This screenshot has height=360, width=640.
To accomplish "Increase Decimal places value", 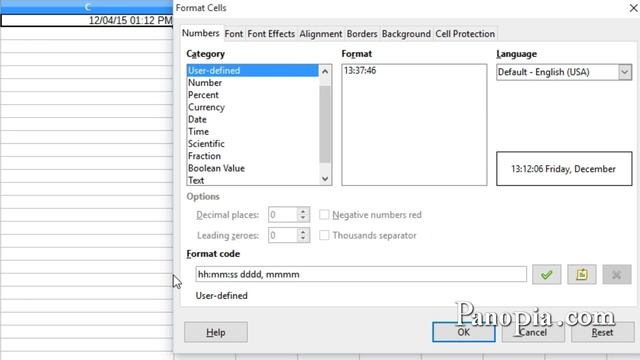I will point(303,211).
